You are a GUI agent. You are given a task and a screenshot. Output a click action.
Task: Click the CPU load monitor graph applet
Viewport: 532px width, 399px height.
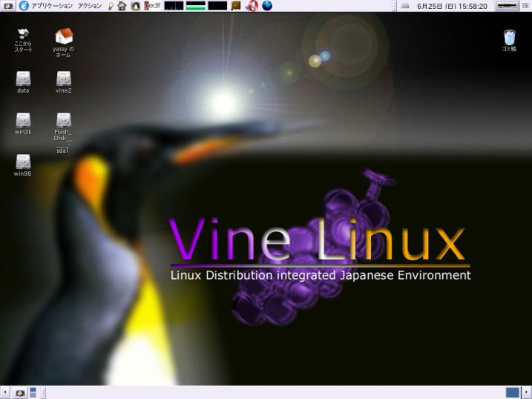click(x=174, y=6)
